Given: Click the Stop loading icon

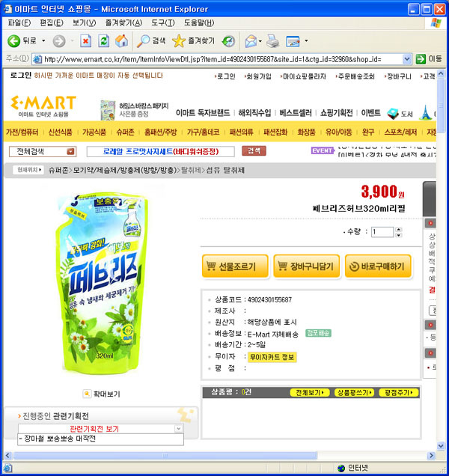Looking at the screenshot, I should click(x=85, y=41).
